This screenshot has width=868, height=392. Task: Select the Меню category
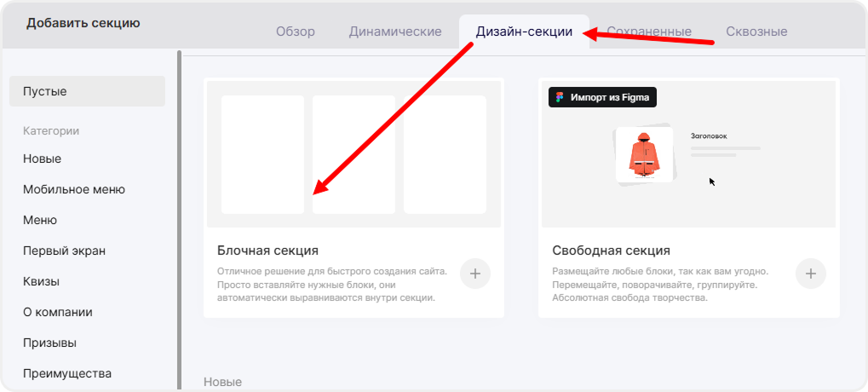tap(40, 220)
